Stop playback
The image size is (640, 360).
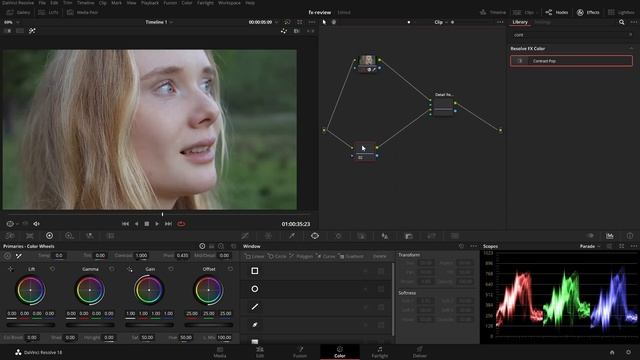[x=147, y=224]
